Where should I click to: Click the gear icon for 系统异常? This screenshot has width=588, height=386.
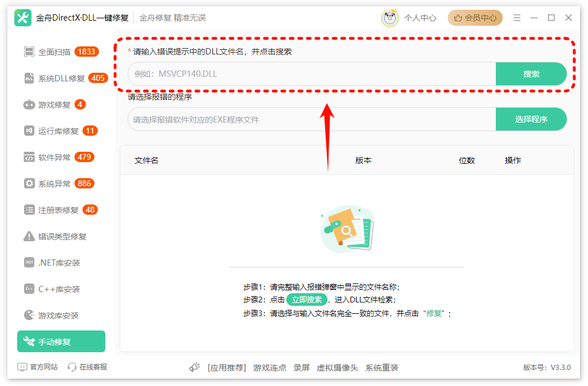(29, 183)
